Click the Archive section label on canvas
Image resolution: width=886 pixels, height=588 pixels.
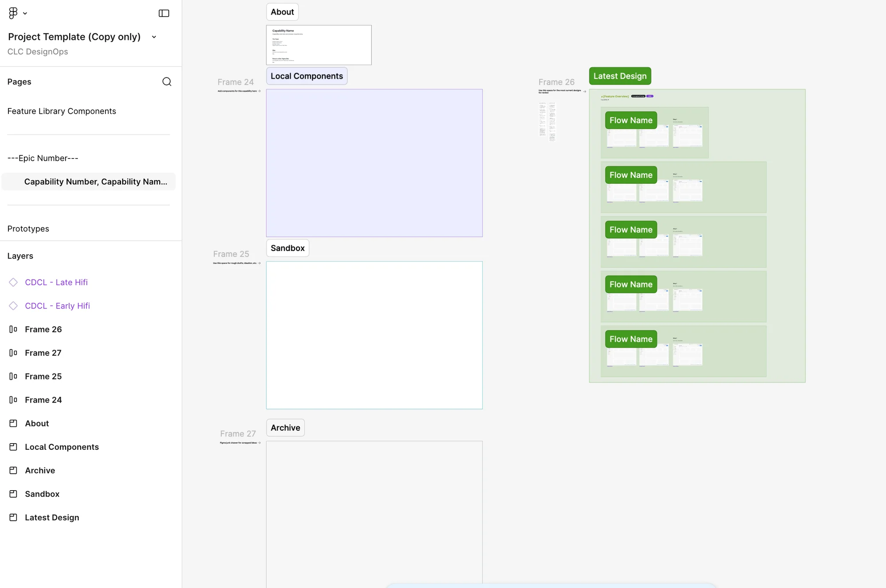[285, 428]
